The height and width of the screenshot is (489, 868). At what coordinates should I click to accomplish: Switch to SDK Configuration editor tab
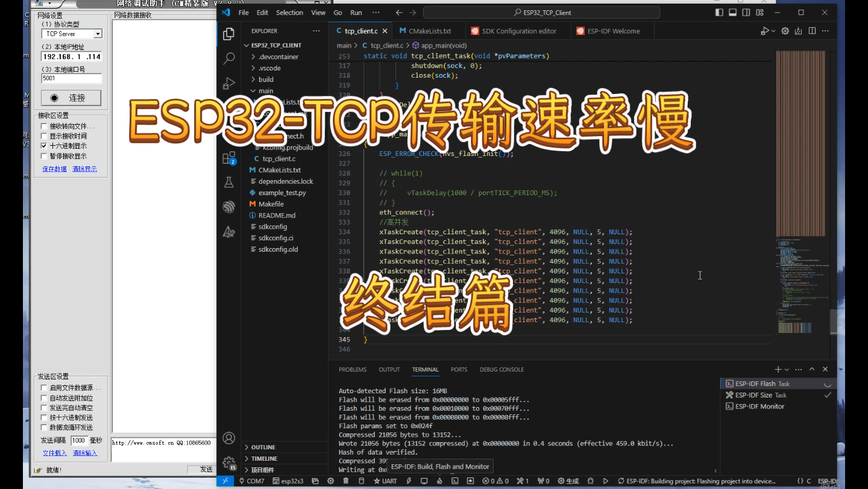coord(518,31)
